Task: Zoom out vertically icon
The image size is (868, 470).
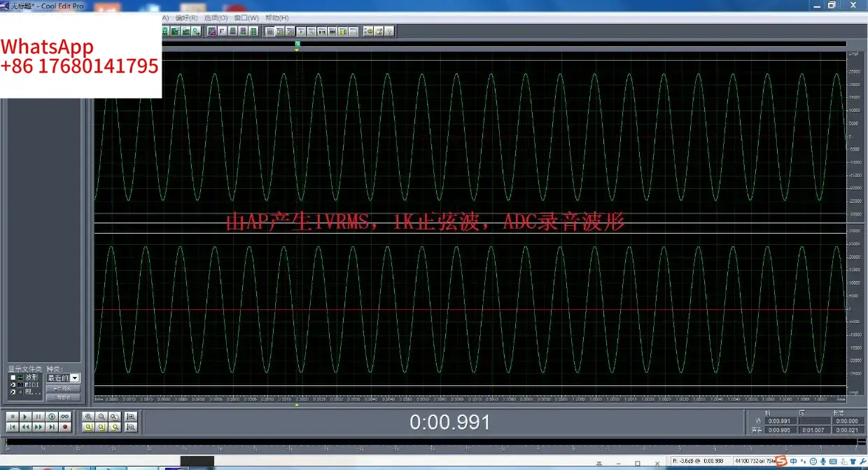Action: click(131, 427)
